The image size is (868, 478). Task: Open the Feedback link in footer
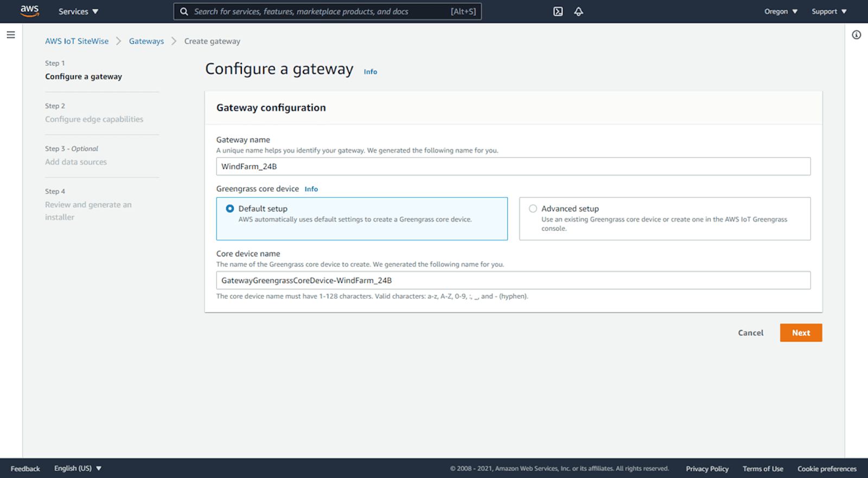point(25,469)
